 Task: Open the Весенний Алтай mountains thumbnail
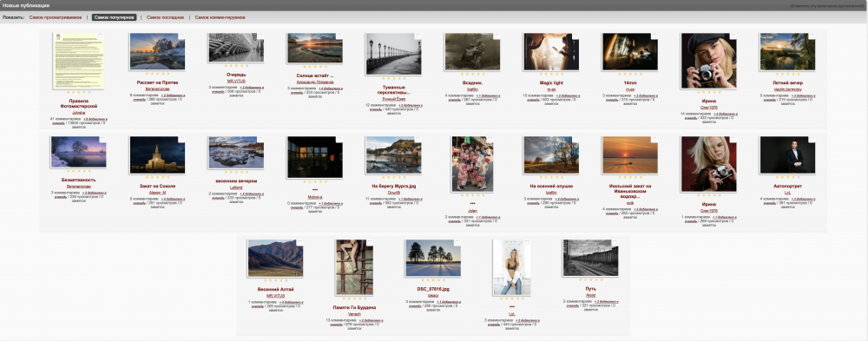[x=276, y=258]
